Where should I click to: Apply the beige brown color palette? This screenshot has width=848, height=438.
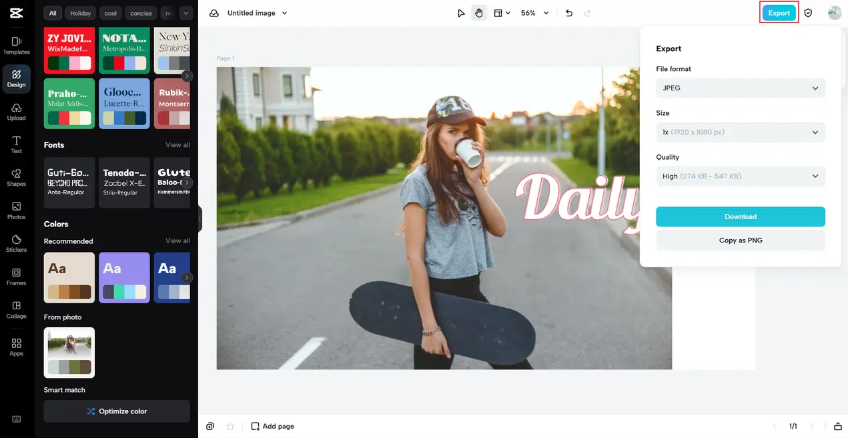[69, 277]
